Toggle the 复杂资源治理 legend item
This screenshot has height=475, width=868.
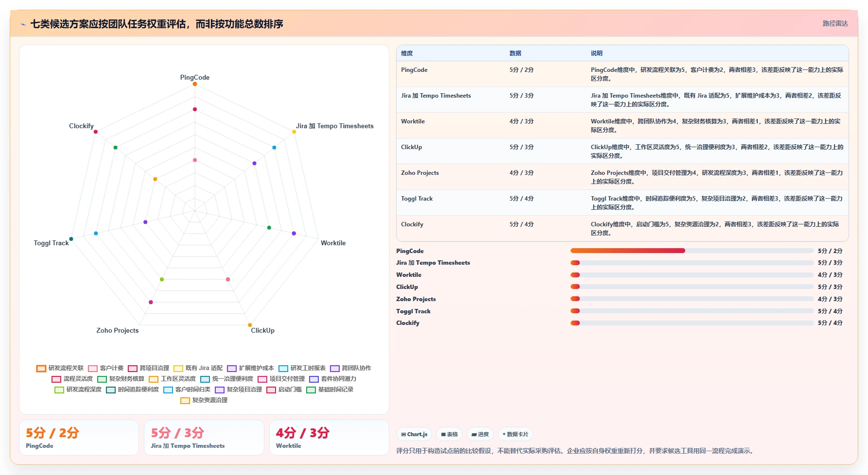(204, 400)
